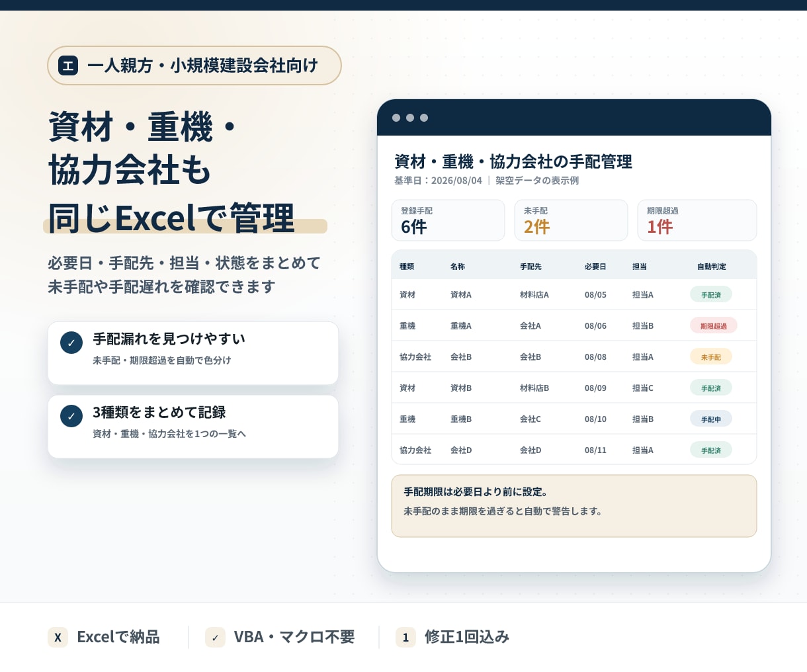The image size is (807, 672).
Task: Click the 会社D name cell
Action: click(461, 450)
